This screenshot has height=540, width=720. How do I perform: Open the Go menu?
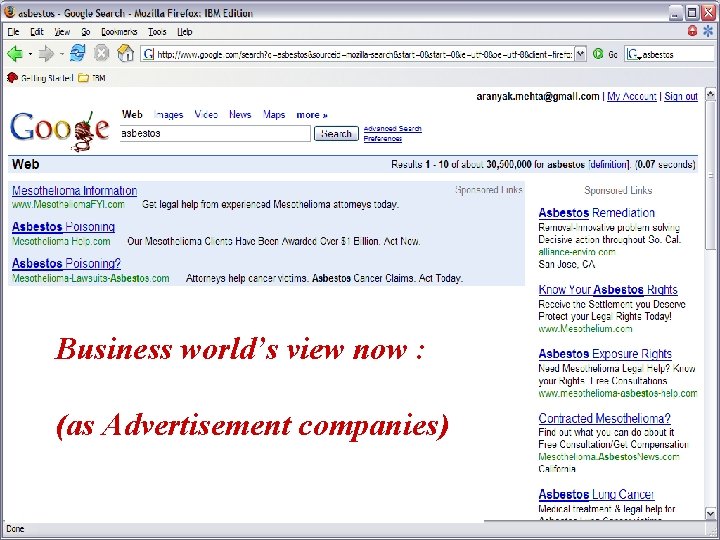[x=86, y=32]
